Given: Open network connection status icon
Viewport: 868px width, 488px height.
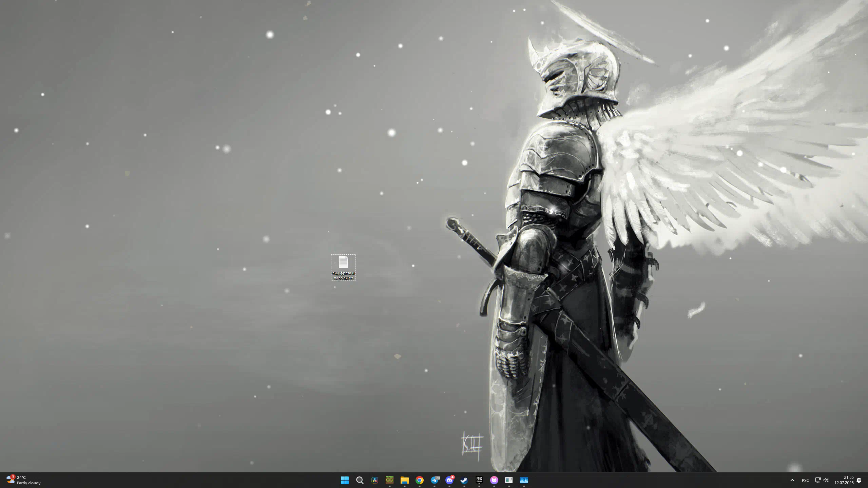Looking at the screenshot, I should [x=818, y=480].
